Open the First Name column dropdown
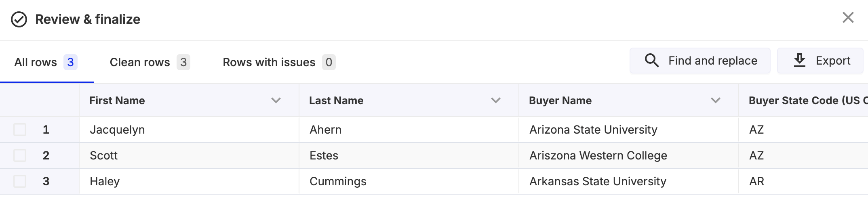Screen dimensions: 868x218 point(276,101)
